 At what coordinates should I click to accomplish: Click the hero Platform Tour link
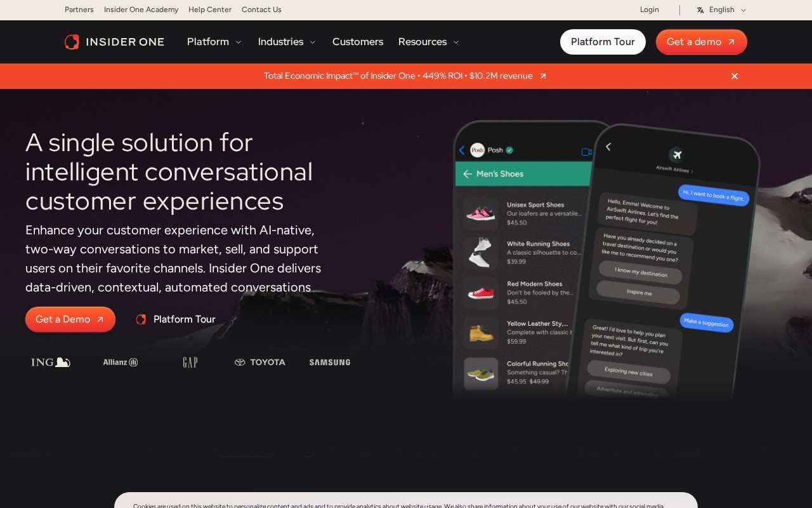(x=176, y=319)
